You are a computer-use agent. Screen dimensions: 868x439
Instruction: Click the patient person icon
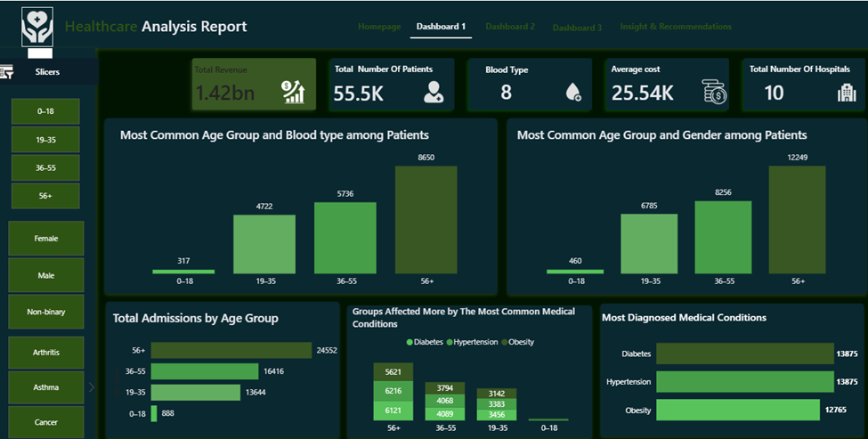click(433, 92)
